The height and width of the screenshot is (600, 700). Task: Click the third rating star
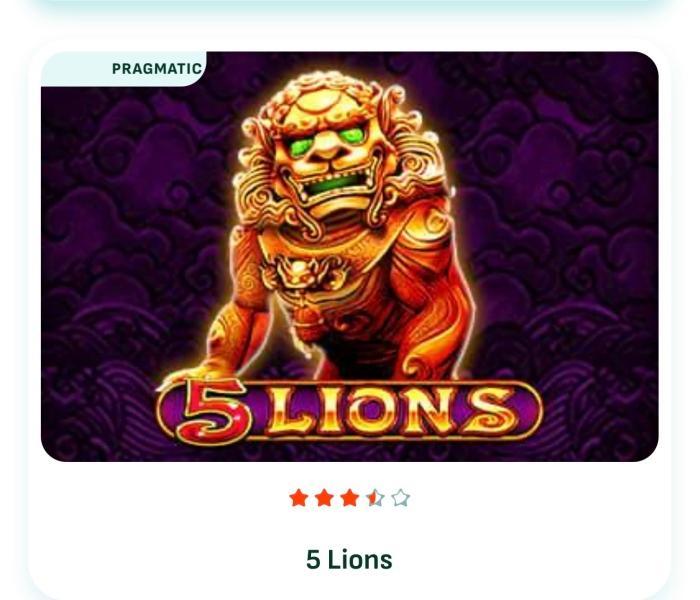pos(350,498)
